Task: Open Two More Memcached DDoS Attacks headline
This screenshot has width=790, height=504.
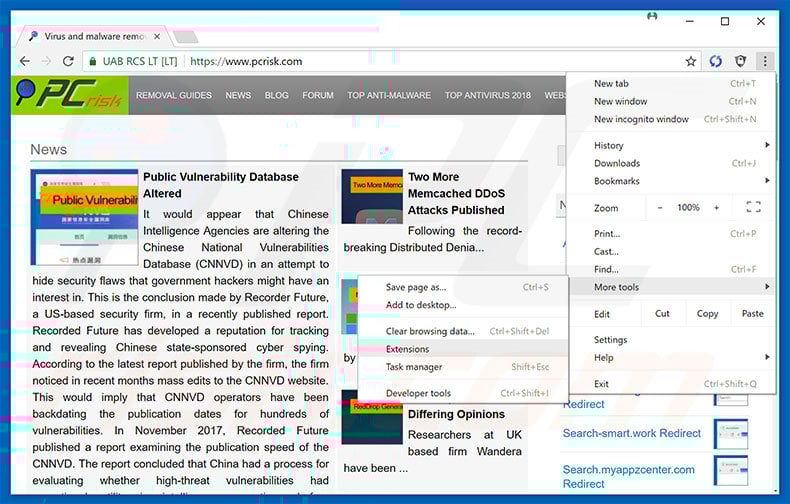Action: 456,194
